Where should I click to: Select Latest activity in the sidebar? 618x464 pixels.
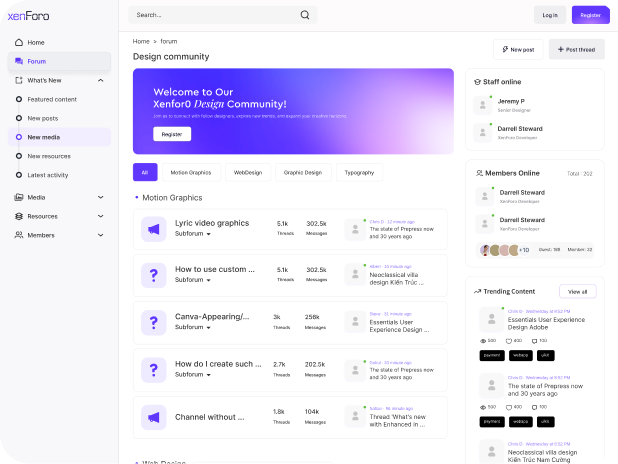click(48, 175)
